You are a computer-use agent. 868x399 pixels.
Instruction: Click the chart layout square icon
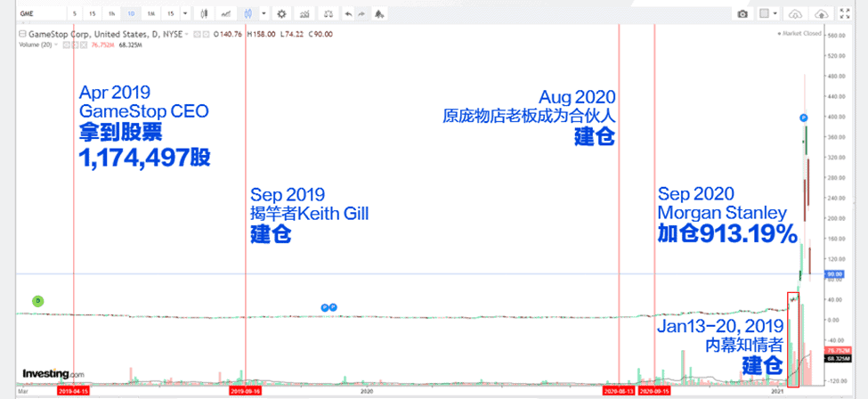pos(764,13)
